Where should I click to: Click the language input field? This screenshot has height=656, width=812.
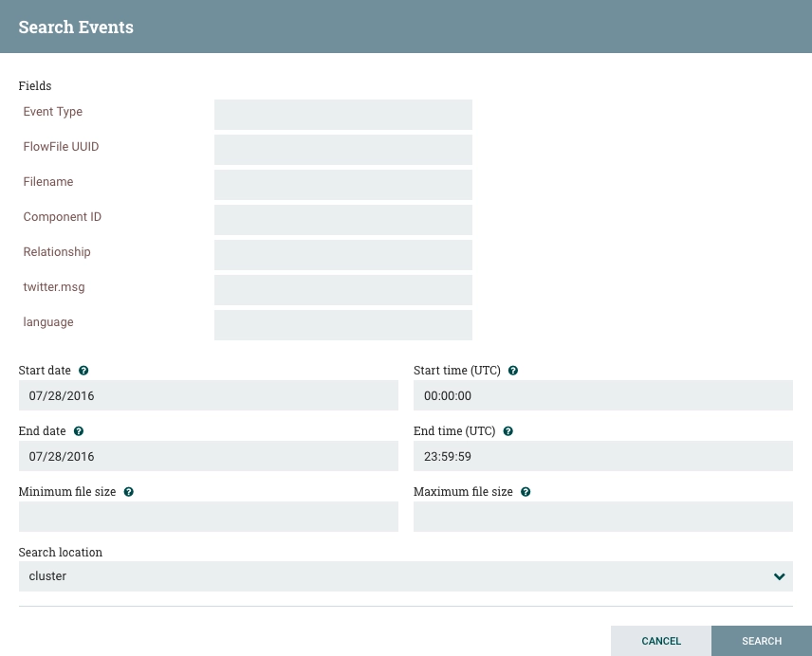[343, 325]
